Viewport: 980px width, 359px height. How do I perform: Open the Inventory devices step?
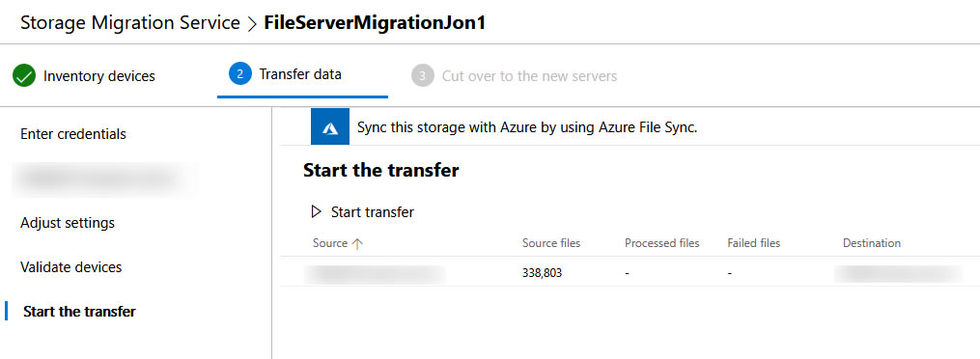[x=98, y=76]
